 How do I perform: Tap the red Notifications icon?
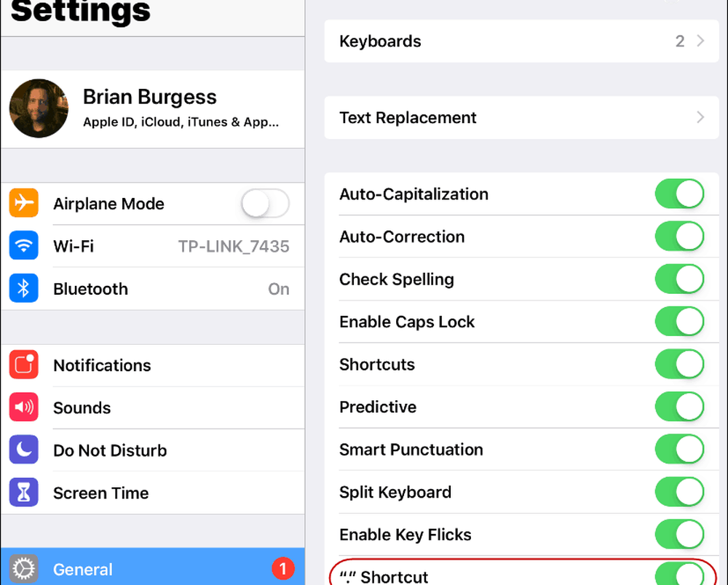(23, 365)
